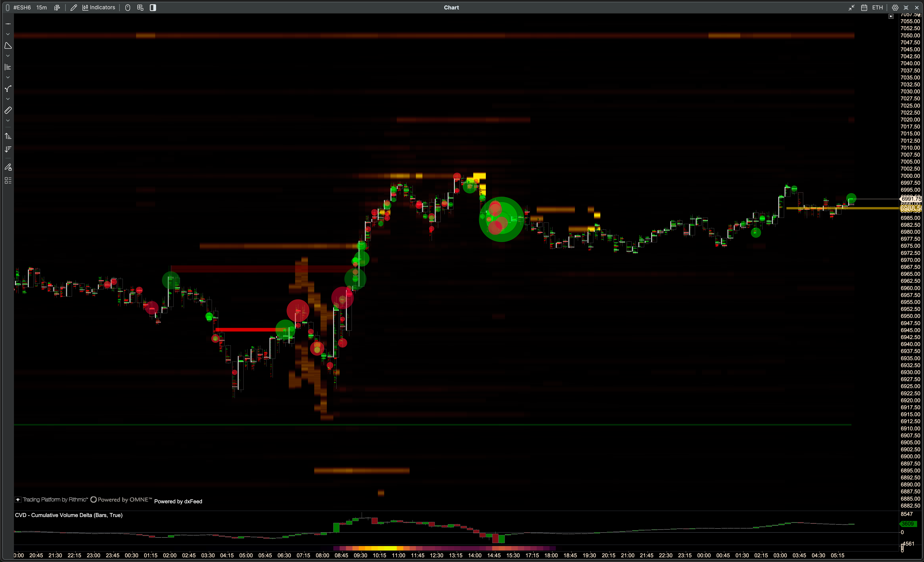Click the scroll-to-latest-bar arrow button
The image size is (924, 562).
coord(891,16)
